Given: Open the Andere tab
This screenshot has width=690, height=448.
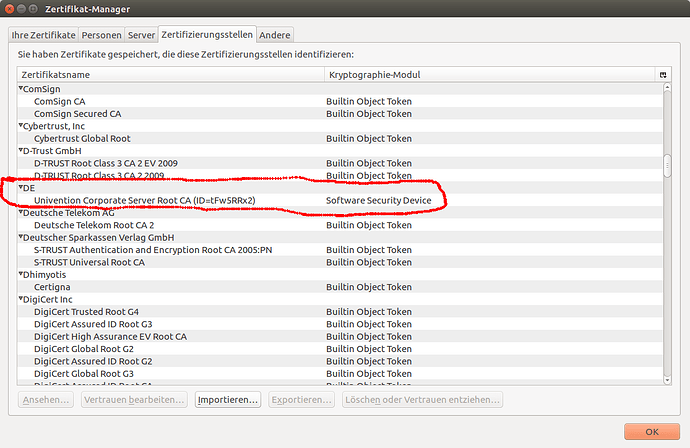Looking at the screenshot, I should [275, 35].
